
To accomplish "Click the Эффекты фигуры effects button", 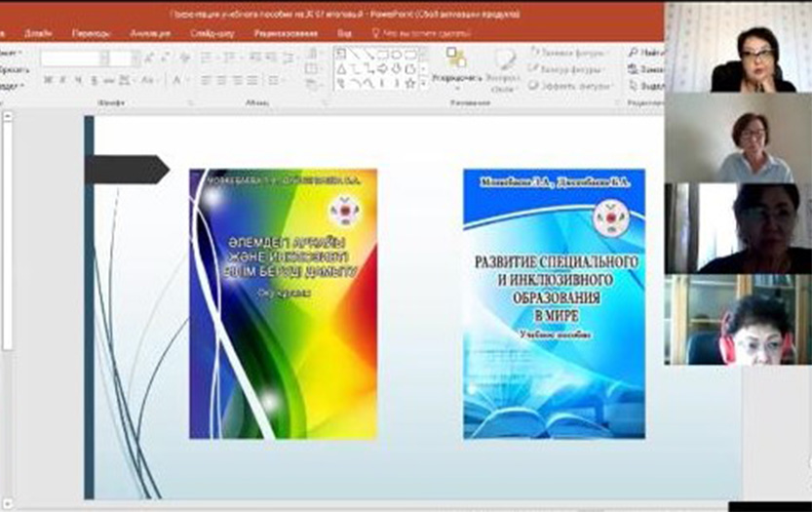I will (x=568, y=85).
